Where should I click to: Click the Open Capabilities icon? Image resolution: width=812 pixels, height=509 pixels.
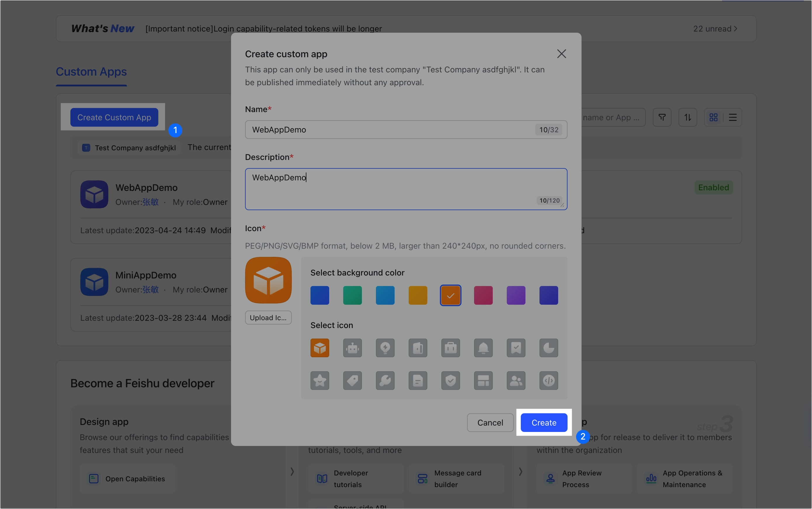94,479
